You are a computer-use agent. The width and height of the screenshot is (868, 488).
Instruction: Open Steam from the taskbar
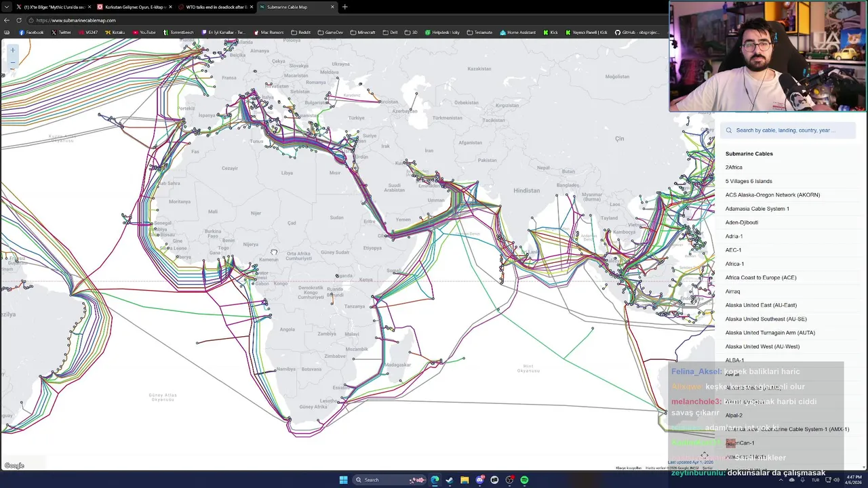[x=450, y=480]
